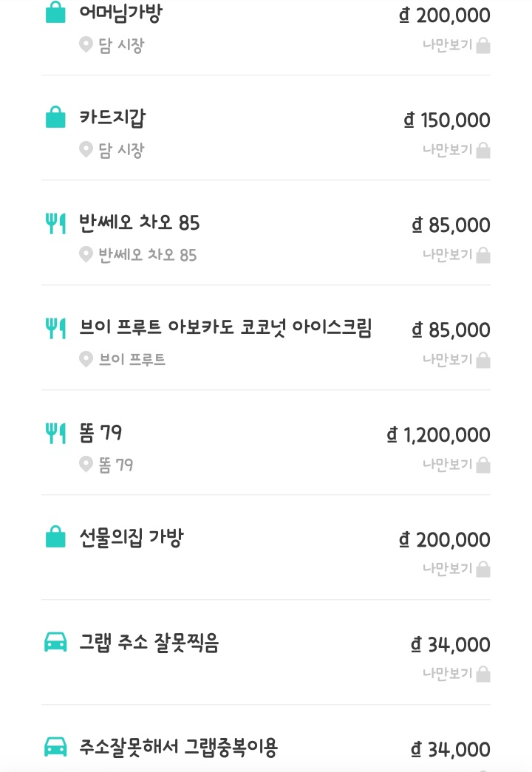Screen dimensions: 532x772
Task: Click shopping bag icon beside 어머님가방
Action: pos(55,13)
